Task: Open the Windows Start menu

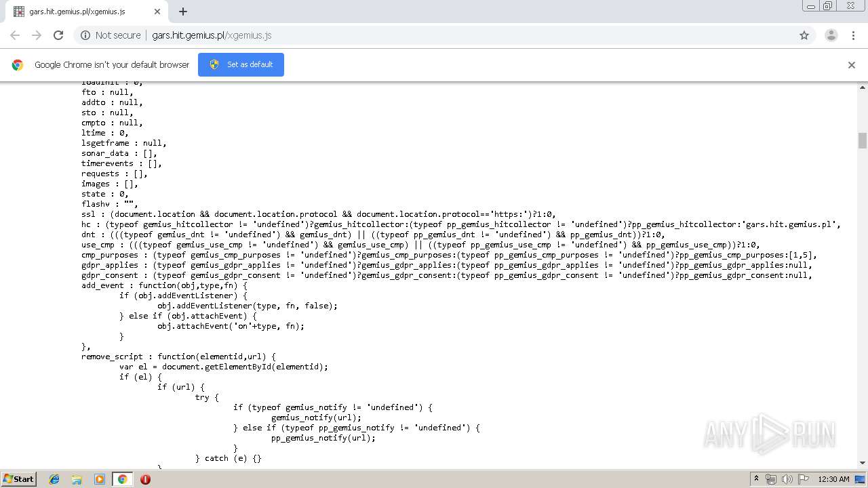Action: click(19, 479)
